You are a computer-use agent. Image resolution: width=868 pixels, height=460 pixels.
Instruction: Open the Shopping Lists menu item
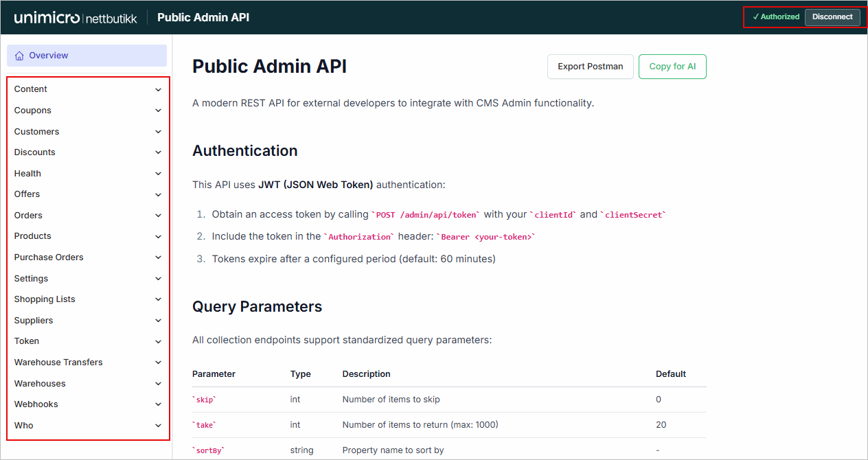point(87,299)
